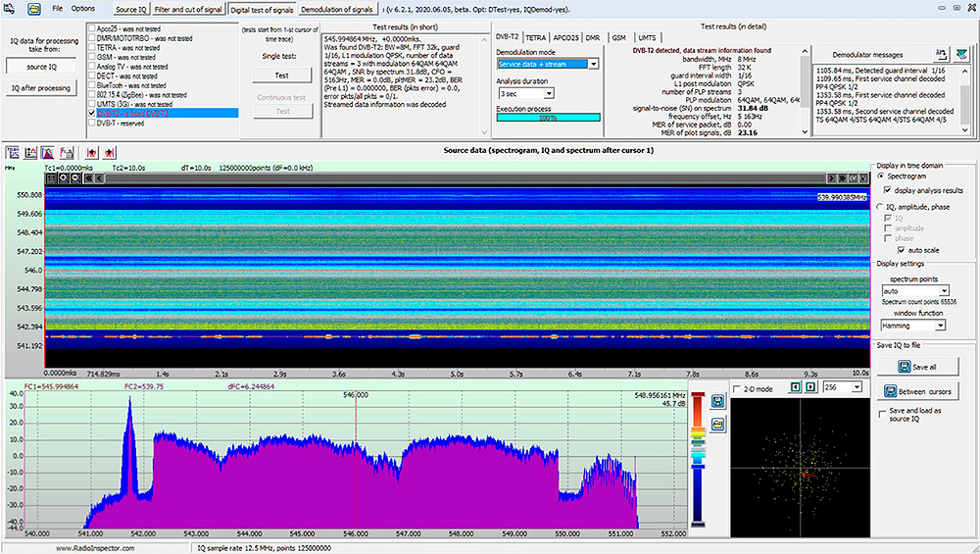Click the open folder icon left of File menu
The image size is (980, 554).
(x=34, y=8)
